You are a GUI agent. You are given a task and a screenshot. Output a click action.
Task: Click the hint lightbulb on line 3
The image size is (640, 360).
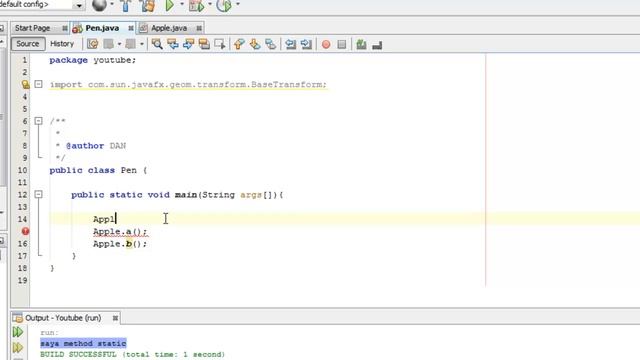(25, 84)
